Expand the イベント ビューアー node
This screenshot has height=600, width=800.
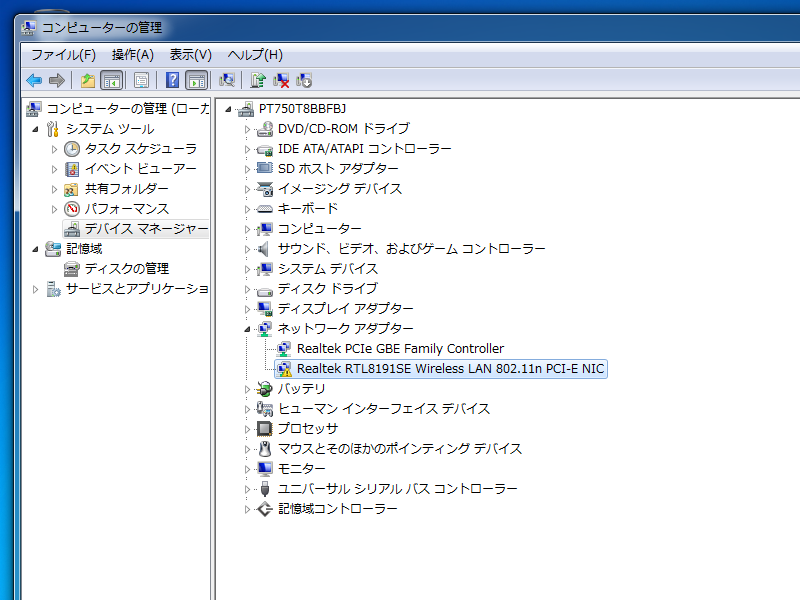tap(54, 169)
